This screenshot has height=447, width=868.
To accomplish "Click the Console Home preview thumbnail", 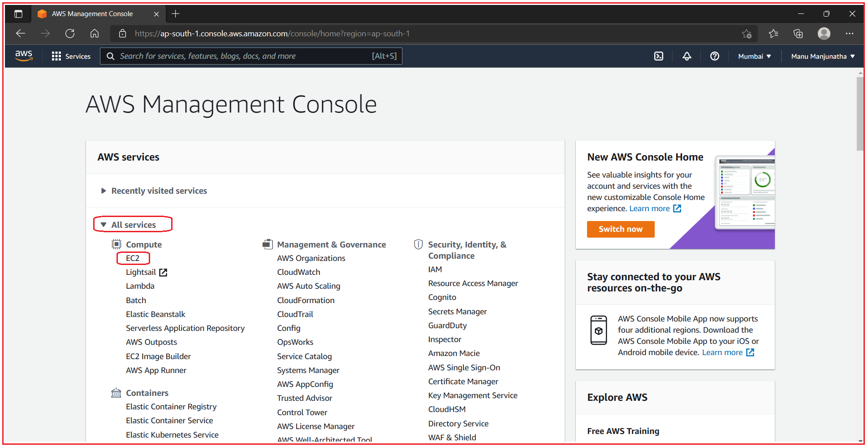I will pyautogui.click(x=744, y=193).
